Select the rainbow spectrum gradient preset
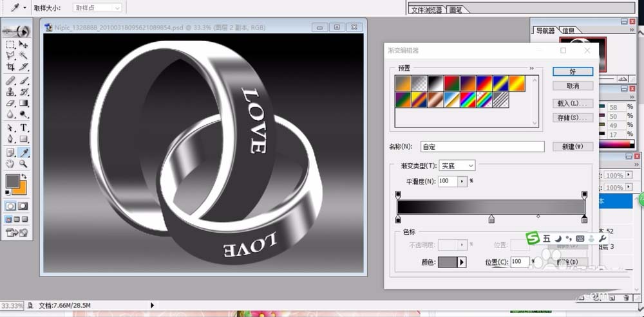Viewport: 644px width, 317px height. [468, 100]
